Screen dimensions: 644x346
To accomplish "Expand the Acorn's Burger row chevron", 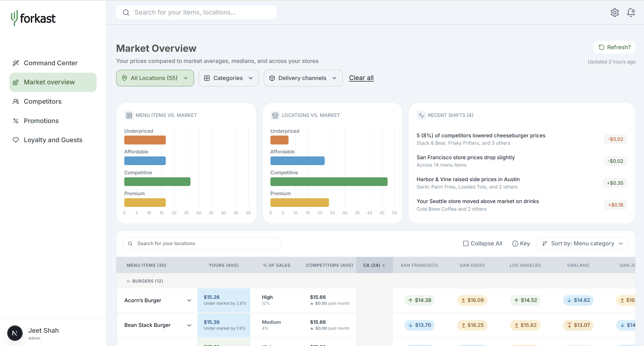I will coord(189,300).
